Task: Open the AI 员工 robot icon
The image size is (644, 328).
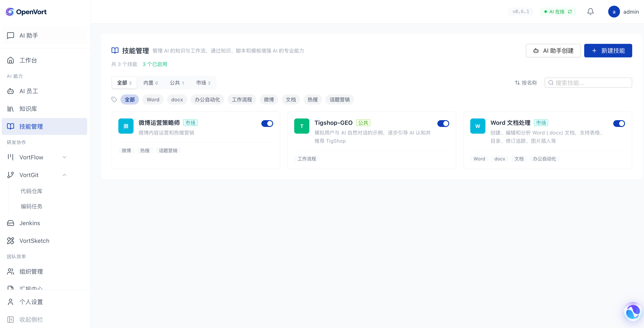Action: tap(11, 91)
